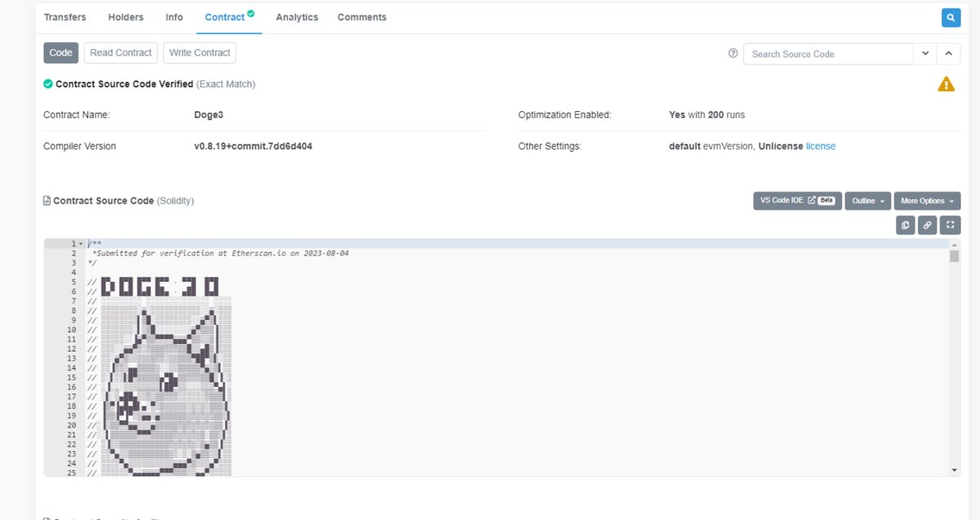Viewport: 980px width, 520px height.
Task: Click the scrollbar down arrow in code box
Action: [x=955, y=470]
